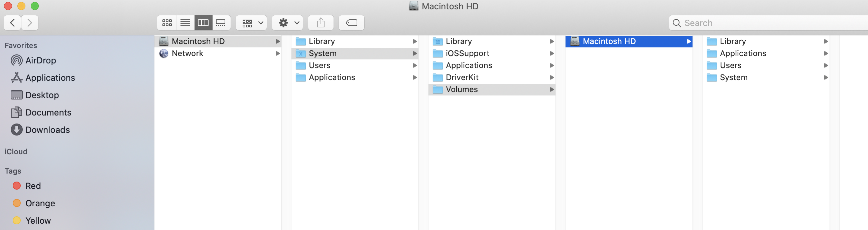Select the Volumes folder
Image resolution: width=868 pixels, height=230 pixels.
pos(492,89)
